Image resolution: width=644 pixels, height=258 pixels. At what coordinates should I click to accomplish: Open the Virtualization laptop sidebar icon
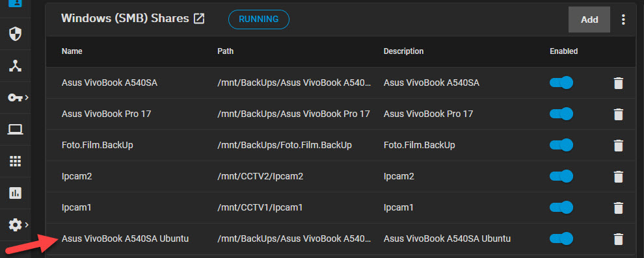15,129
